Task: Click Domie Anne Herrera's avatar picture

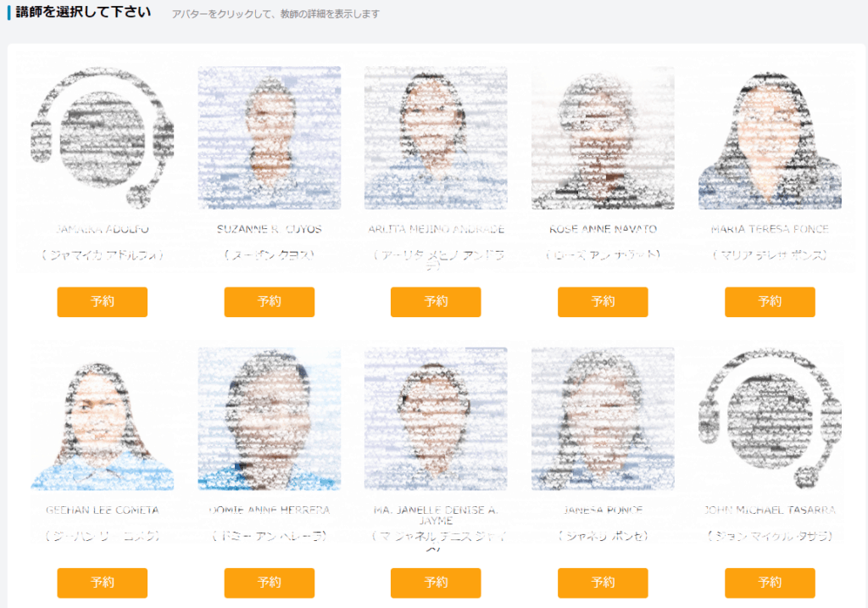Action: click(270, 419)
